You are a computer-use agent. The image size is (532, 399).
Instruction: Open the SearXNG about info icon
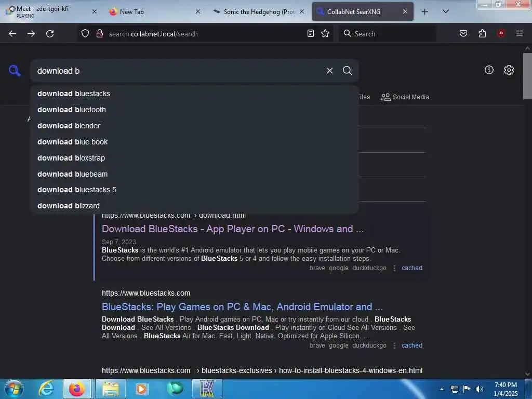(489, 70)
